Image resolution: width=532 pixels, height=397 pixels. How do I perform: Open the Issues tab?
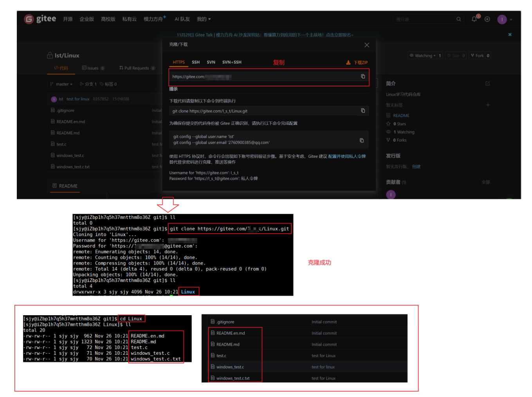click(x=93, y=68)
